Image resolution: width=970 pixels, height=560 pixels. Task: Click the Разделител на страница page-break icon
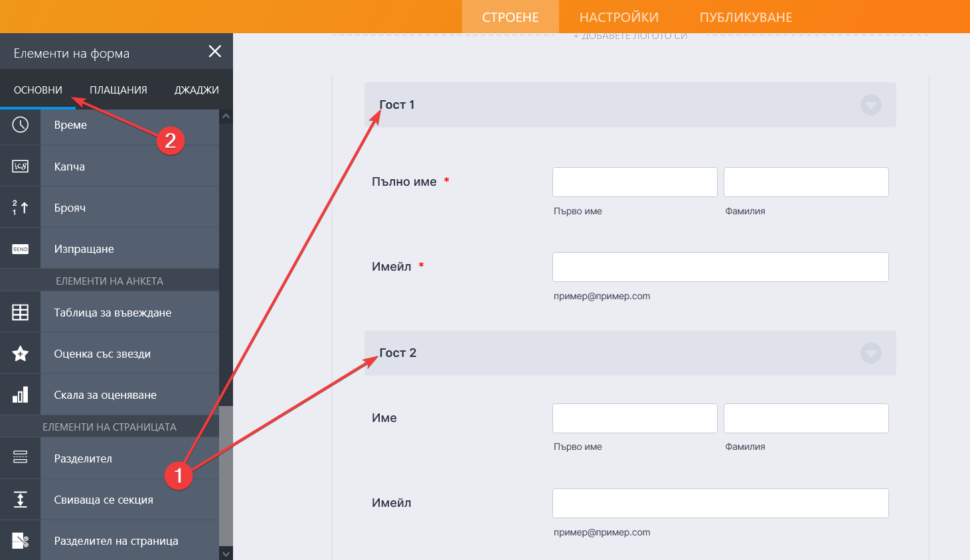(20, 541)
